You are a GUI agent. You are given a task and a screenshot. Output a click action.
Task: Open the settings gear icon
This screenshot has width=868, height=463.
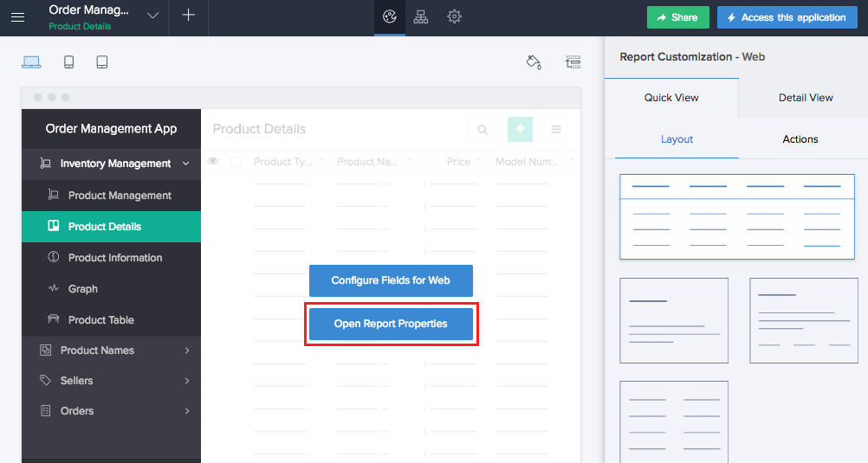tap(454, 16)
